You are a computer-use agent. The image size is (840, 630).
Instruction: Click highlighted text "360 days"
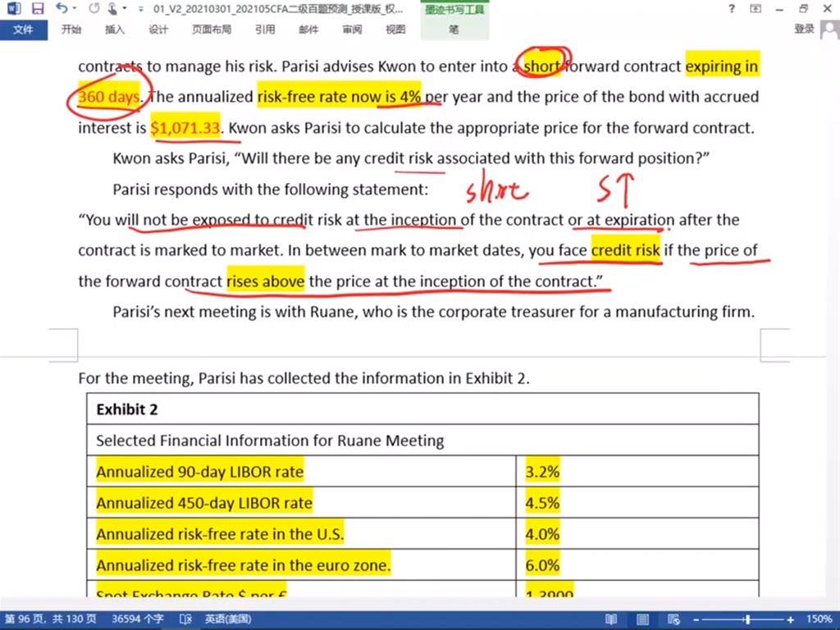(x=109, y=97)
